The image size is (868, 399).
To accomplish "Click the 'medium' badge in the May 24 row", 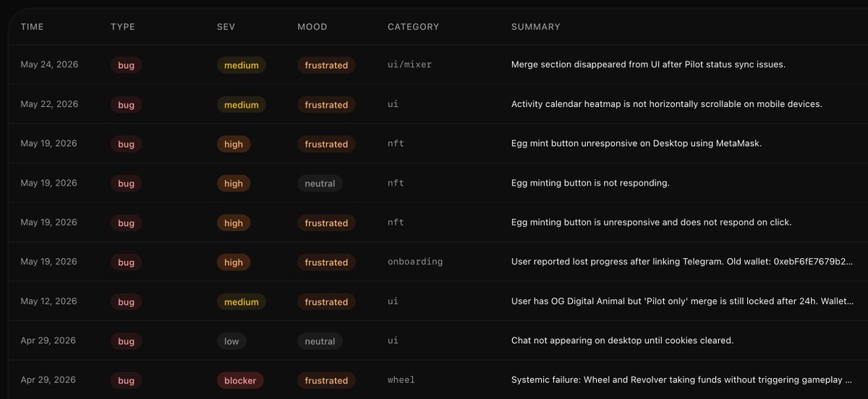I will [x=242, y=65].
